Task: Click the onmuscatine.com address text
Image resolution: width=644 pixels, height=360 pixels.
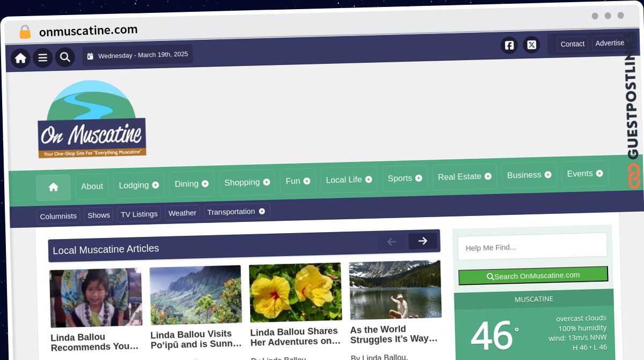Action: coord(89,31)
